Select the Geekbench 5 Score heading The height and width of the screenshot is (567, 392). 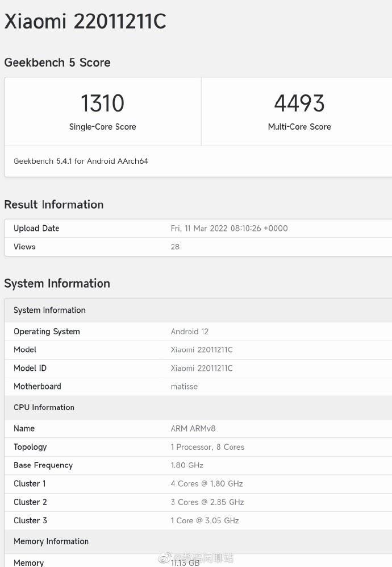pyautogui.click(x=57, y=63)
